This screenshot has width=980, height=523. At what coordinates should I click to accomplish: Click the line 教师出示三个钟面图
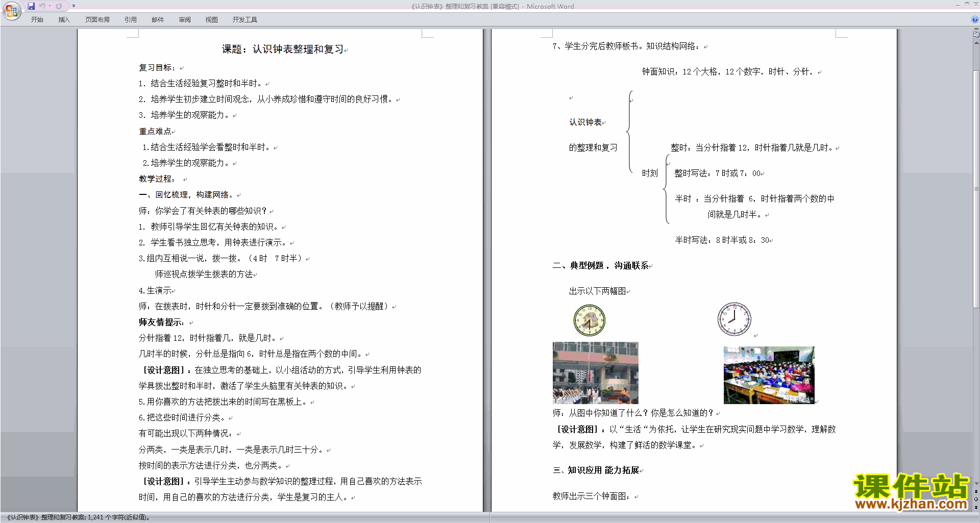592,496
